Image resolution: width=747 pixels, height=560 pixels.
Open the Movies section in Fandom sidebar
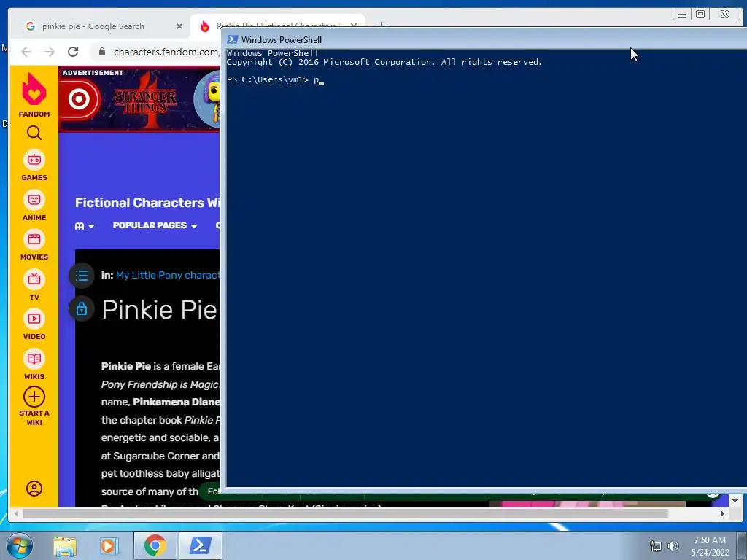coord(34,245)
